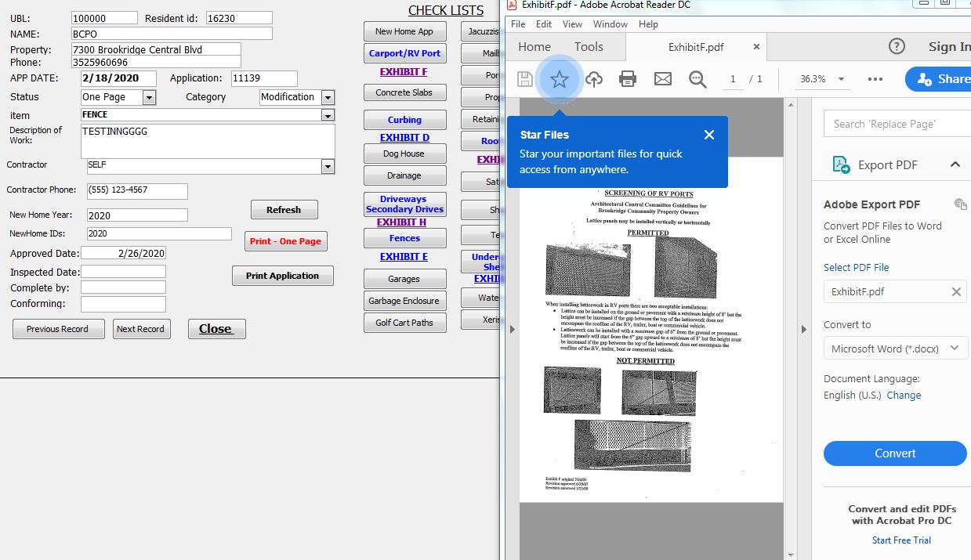Click the Refresh button

284,210
